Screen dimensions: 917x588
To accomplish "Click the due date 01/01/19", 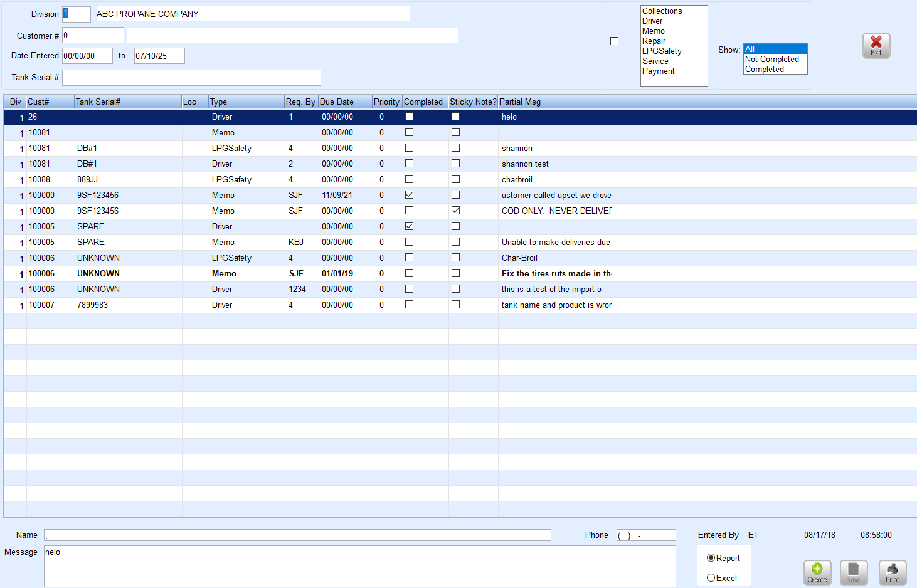I will coord(337,273).
